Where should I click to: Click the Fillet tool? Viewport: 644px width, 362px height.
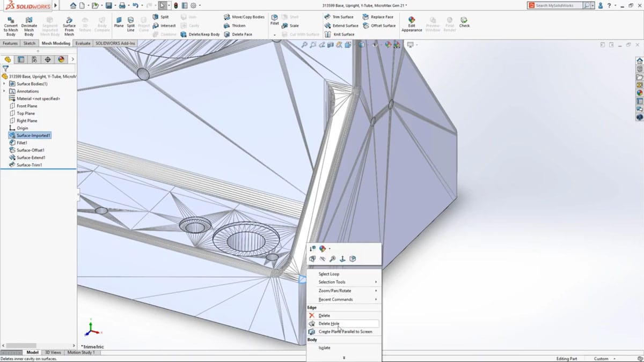[274, 20]
